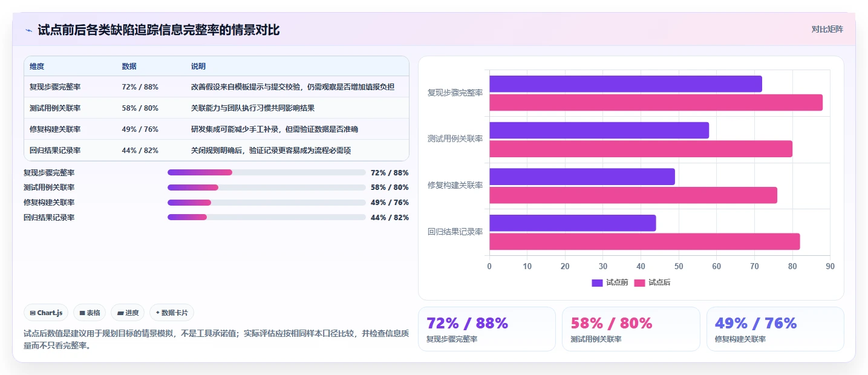Click the 回归结果记录率 label in the progress list
Screen dimensions: 868x375
pyautogui.click(x=49, y=217)
